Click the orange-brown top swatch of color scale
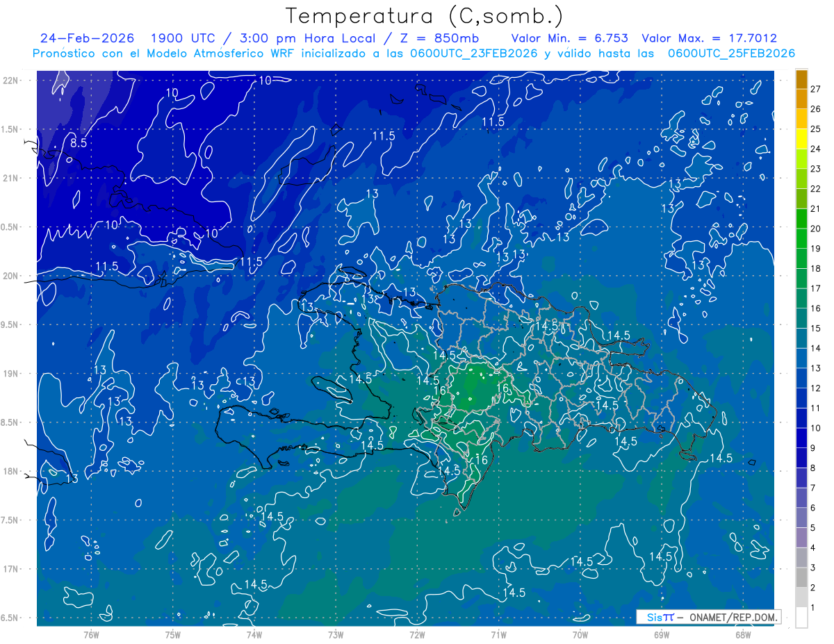The width and height of the screenshot is (834, 644). [801, 81]
